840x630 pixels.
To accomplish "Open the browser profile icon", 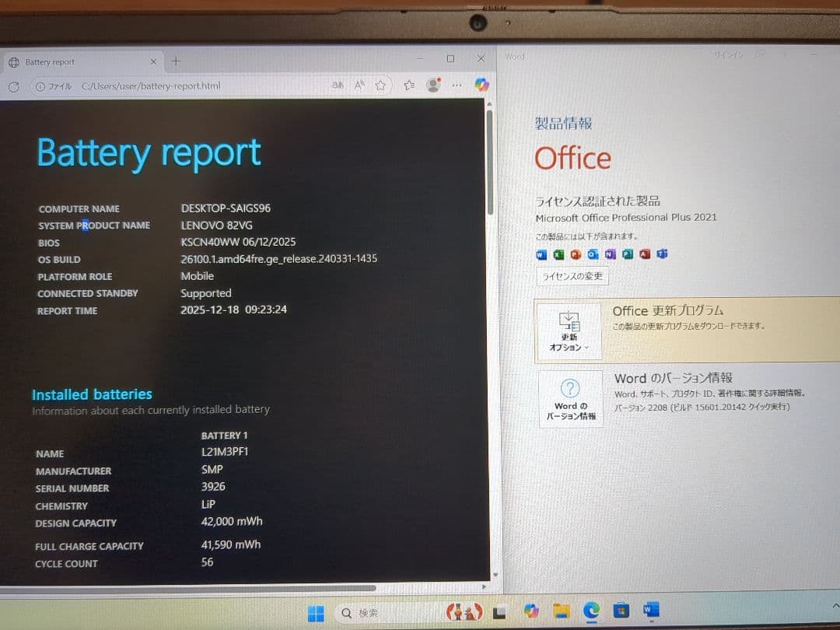I will pos(433,86).
